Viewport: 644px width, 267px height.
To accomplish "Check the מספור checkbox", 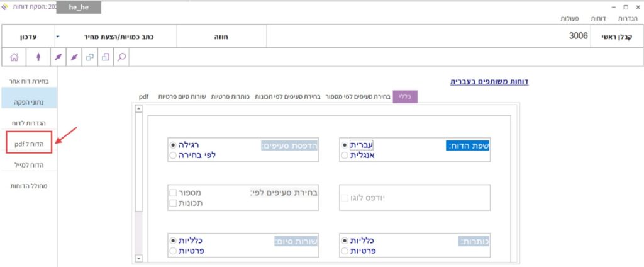I will pos(172,192).
